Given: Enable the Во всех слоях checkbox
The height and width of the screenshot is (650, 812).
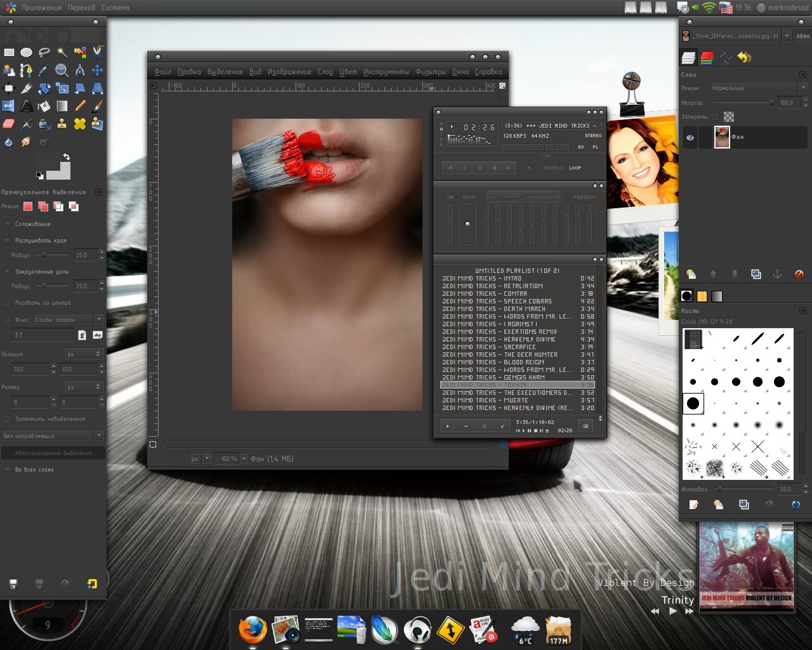Looking at the screenshot, I should click(7, 470).
